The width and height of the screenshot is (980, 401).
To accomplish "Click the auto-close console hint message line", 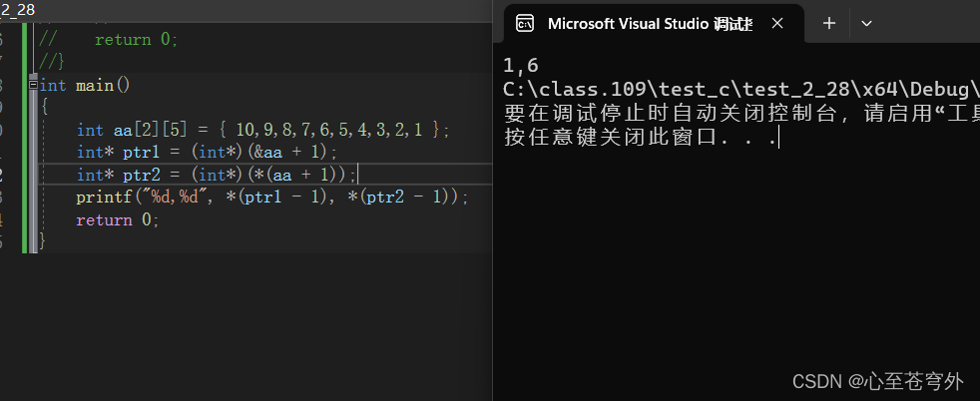I will [x=738, y=113].
